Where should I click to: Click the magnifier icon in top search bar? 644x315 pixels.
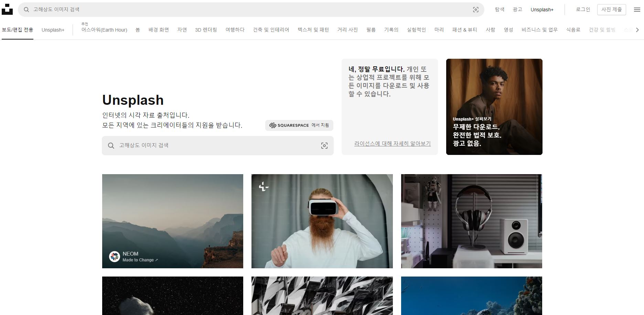26,10
